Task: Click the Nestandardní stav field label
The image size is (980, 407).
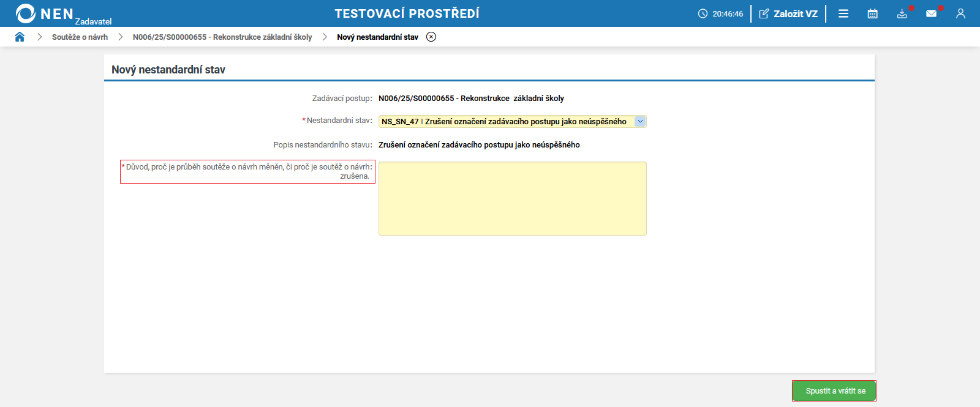Action: pyautogui.click(x=337, y=121)
